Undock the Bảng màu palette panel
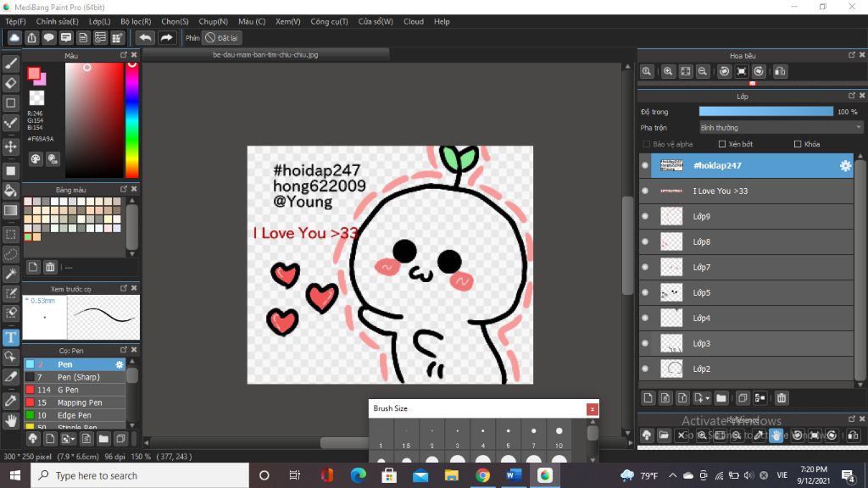The height and width of the screenshot is (488, 868). (x=124, y=189)
